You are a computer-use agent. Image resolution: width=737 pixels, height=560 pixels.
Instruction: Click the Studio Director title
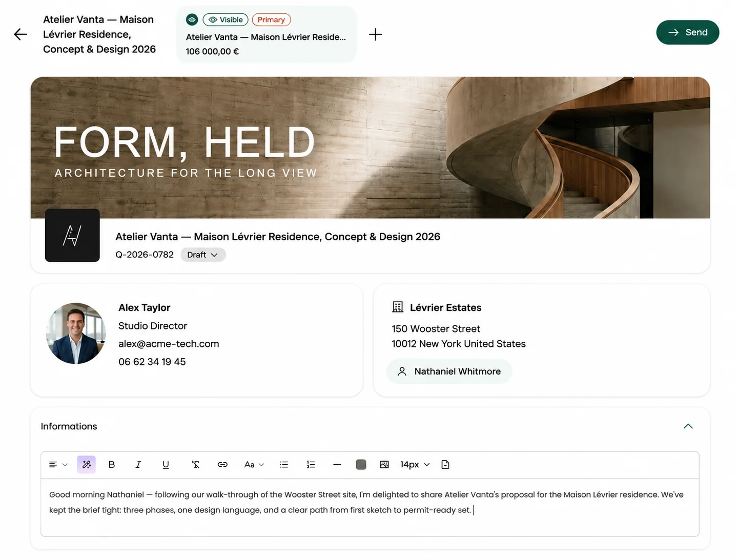click(153, 326)
